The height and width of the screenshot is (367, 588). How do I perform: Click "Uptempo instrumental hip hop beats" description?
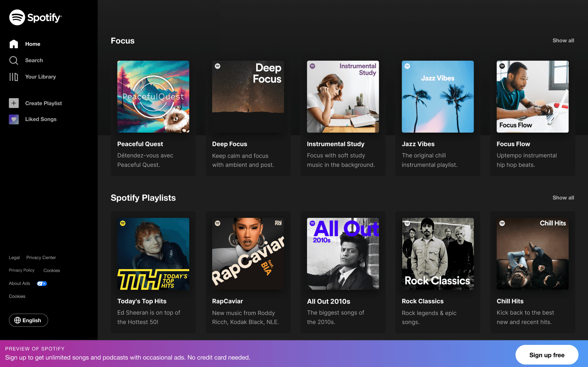(527, 160)
